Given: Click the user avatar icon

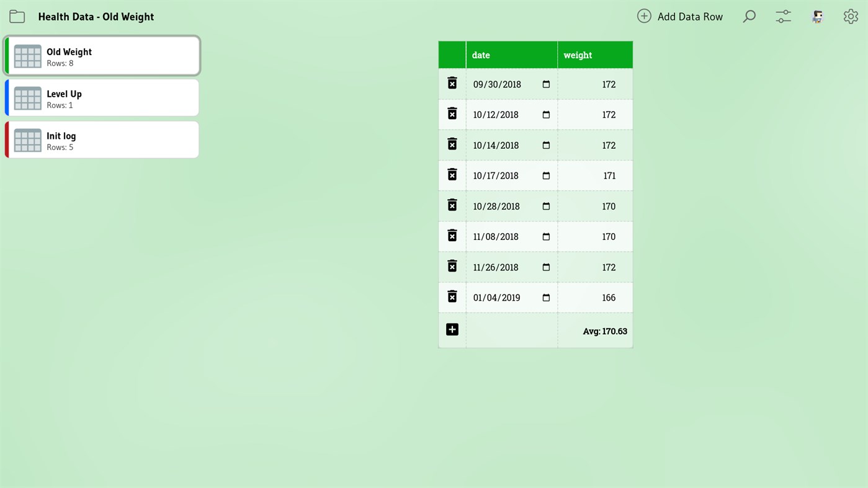Looking at the screenshot, I should click(817, 16).
